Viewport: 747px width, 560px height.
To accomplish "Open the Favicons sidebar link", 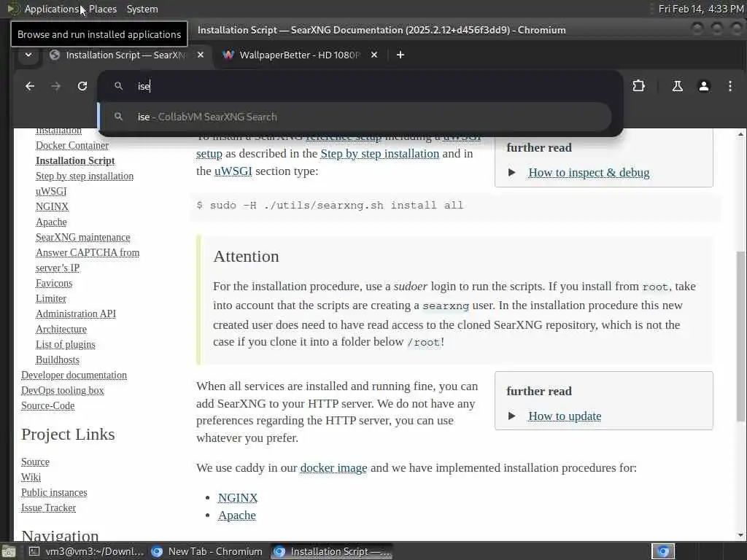I will (x=54, y=283).
